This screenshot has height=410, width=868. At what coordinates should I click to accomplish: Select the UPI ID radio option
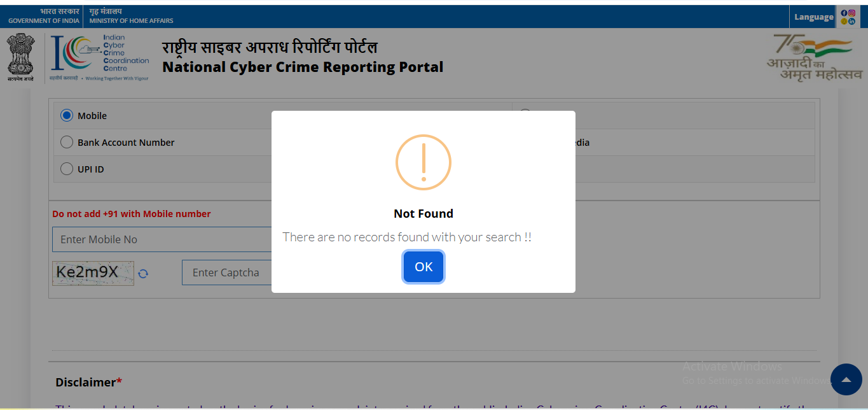(x=67, y=169)
